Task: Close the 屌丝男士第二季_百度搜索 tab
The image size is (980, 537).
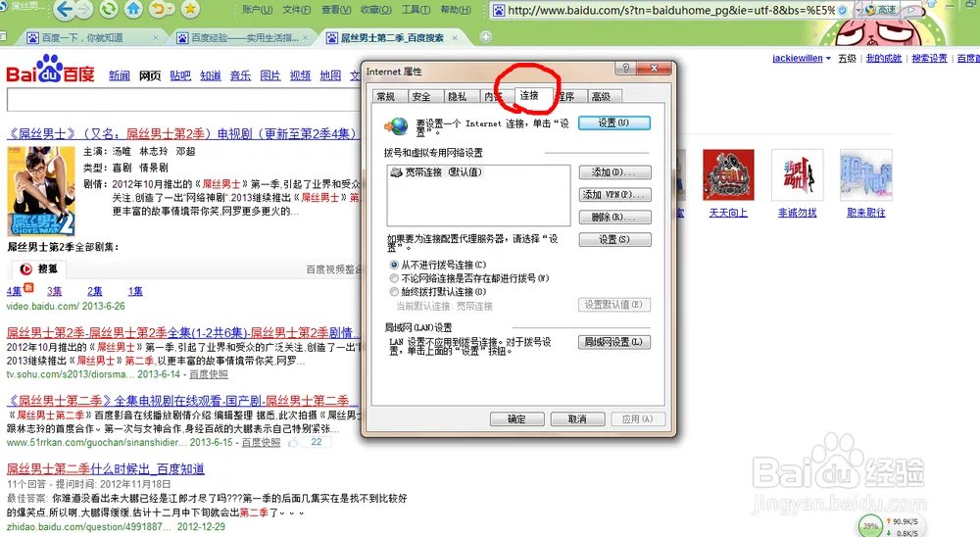Action: coord(455,38)
